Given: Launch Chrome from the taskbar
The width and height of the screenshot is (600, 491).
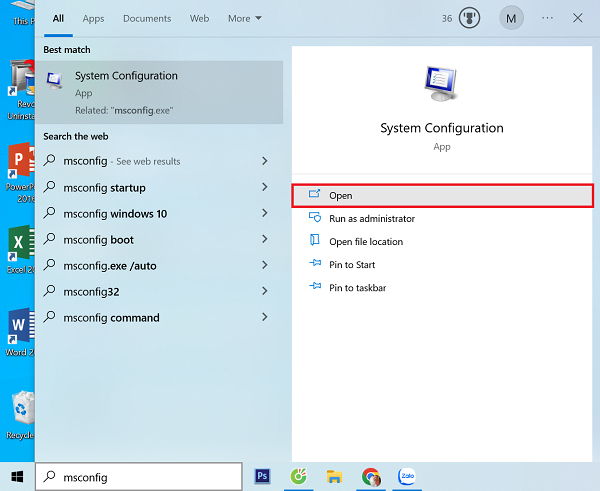Looking at the screenshot, I should point(370,477).
